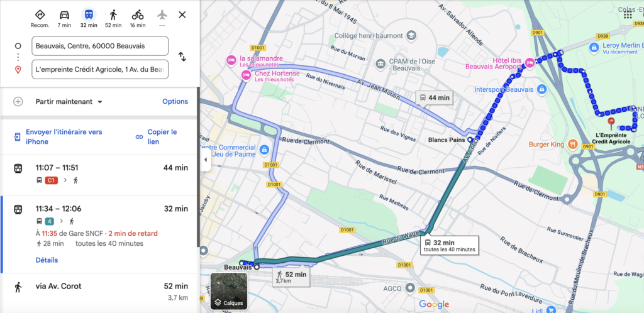Swap origin and destination
The height and width of the screenshot is (313, 644).
click(x=182, y=57)
